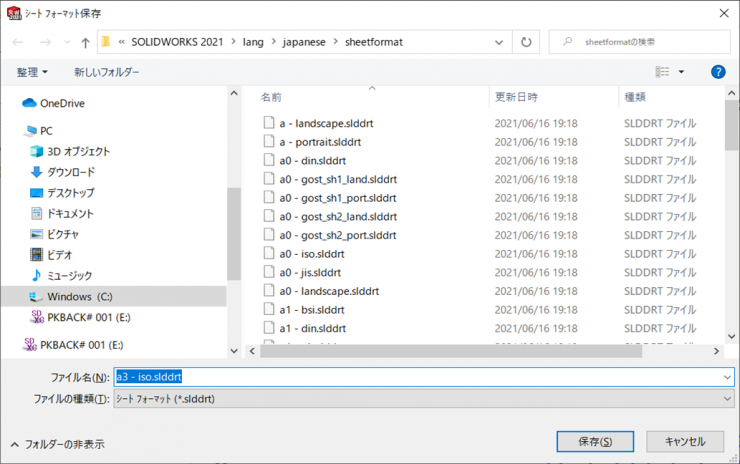The width and height of the screenshot is (740, 464).
Task: Select file a0 - jis.slddrt
Action: coord(310,273)
